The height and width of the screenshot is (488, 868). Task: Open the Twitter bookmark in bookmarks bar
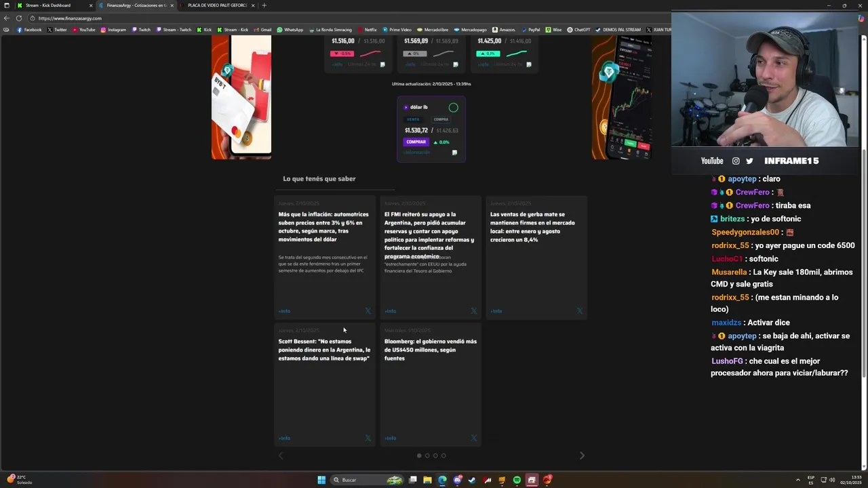(x=57, y=30)
